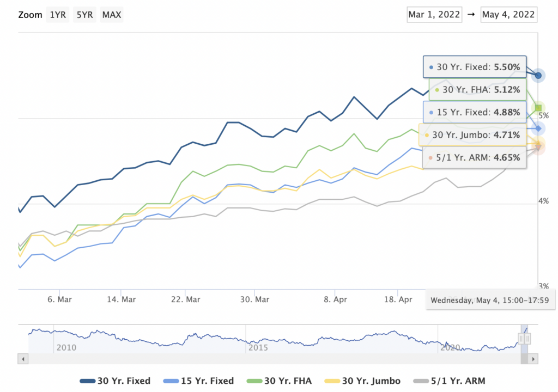Click the 2015 area in navigator timeline
The image size is (558, 392).
[x=258, y=347]
